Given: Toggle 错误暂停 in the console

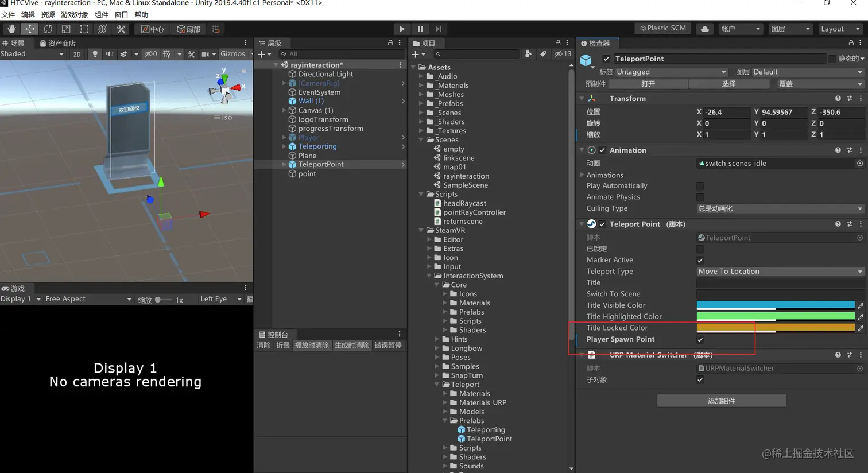Looking at the screenshot, I should tap(388, 346).
